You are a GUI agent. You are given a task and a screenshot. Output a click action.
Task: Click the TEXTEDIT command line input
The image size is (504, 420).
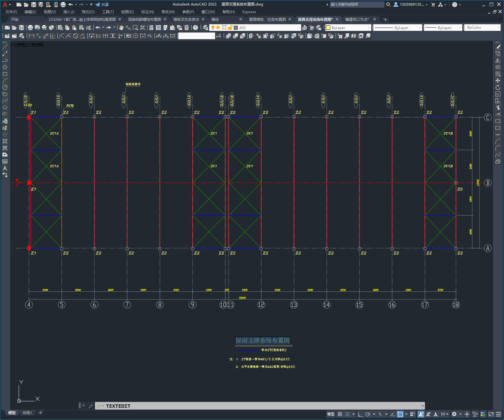pyautogui.click(x=260, y=406)
